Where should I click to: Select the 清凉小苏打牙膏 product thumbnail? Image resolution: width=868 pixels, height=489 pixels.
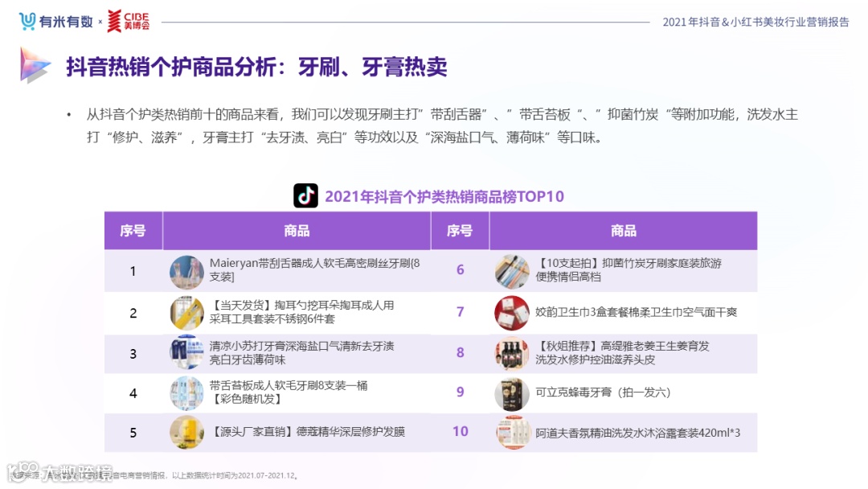186,353
